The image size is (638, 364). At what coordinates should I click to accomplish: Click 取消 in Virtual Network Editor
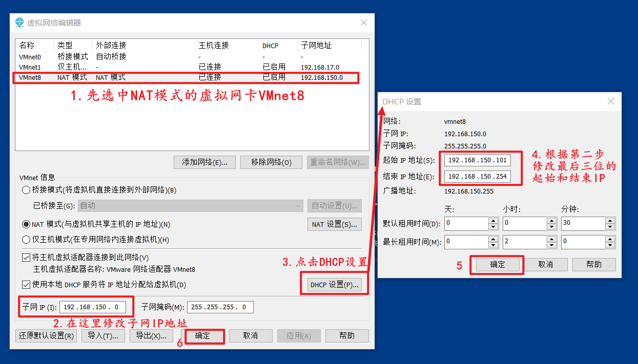[x=251, y=336]
